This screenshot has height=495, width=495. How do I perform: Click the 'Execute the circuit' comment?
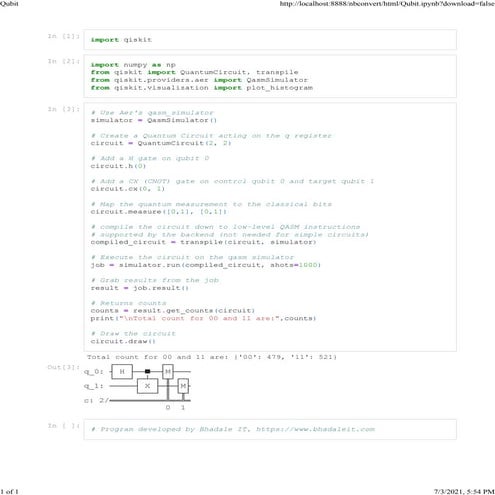click(192, 257)
